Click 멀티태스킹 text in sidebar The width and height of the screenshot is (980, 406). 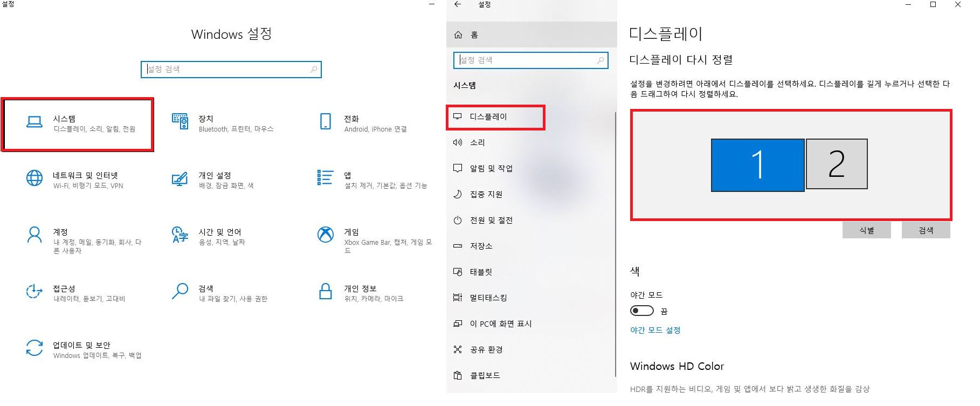click(x=488, y=298)
